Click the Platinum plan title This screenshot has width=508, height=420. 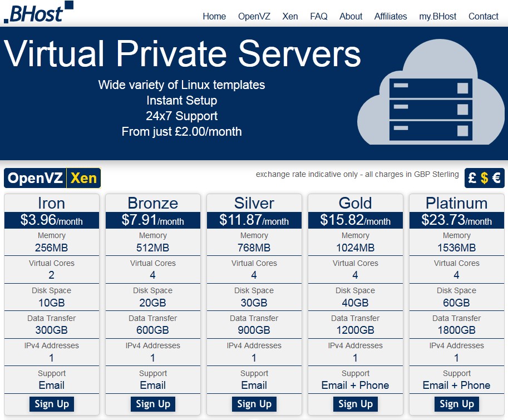tap(457, 203)
